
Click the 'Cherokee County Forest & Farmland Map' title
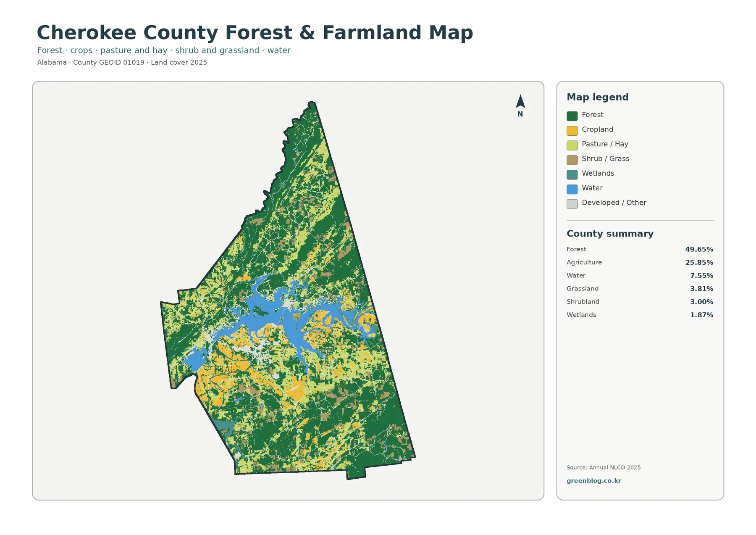[x=255, y=33]
